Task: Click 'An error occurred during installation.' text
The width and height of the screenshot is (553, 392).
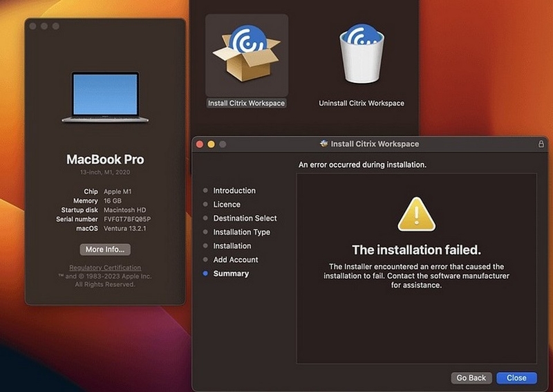Action: click(362, 165)
